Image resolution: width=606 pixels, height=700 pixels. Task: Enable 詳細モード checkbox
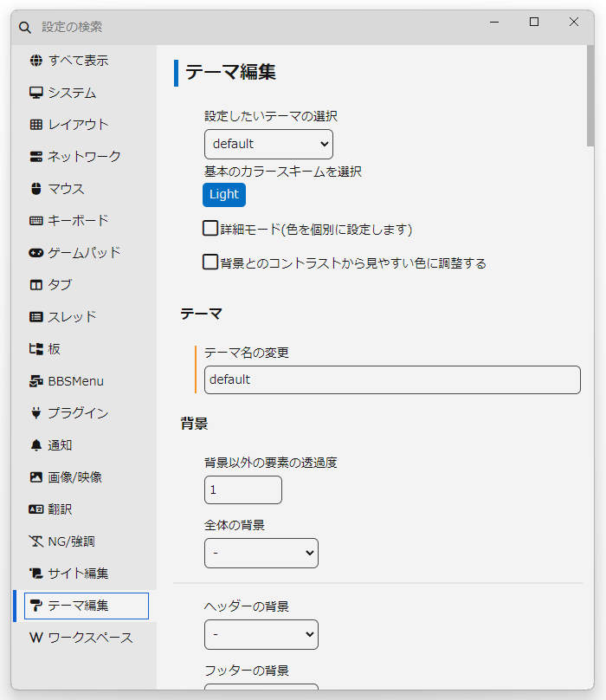click(x=210, y=228)
